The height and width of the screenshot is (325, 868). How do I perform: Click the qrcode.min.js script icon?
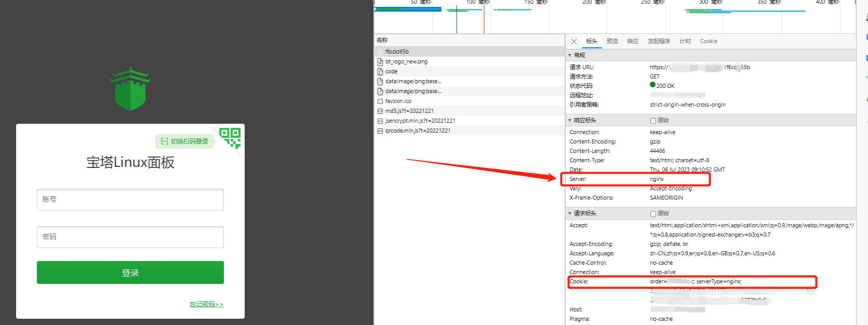(x=380, y=131)
